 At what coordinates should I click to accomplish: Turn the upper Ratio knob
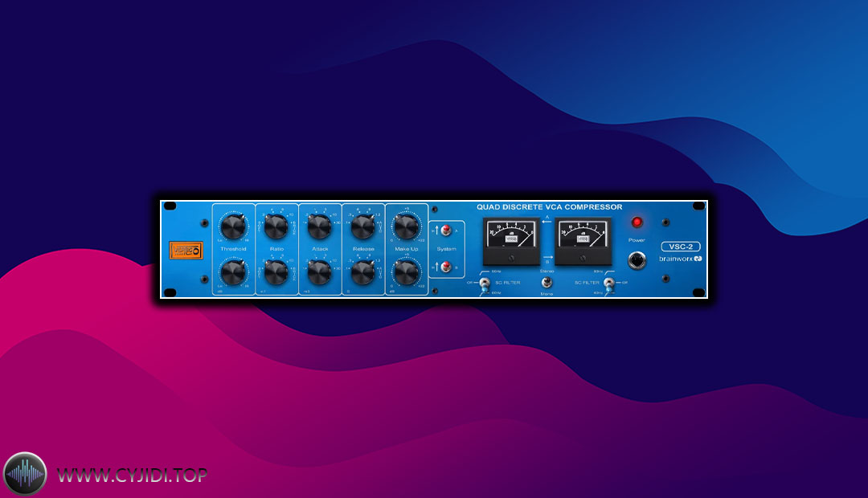click(276, 227)
